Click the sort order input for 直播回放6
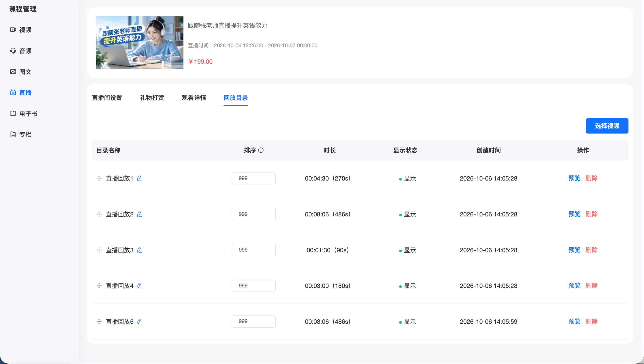644x364 pixels. click(x=254, y=321)
